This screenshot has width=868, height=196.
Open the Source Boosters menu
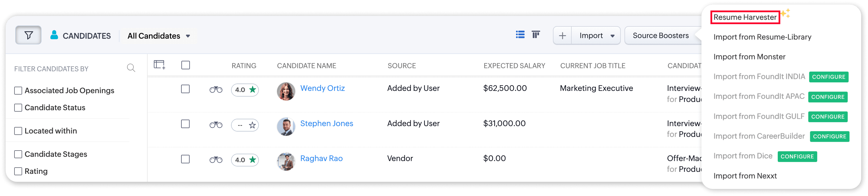tap(661, 36)
